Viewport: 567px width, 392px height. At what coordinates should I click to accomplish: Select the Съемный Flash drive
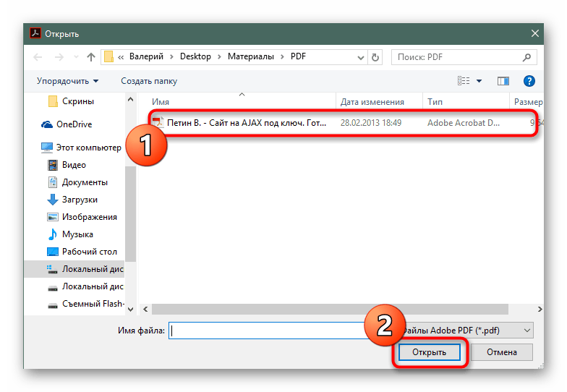pos(86,304)
